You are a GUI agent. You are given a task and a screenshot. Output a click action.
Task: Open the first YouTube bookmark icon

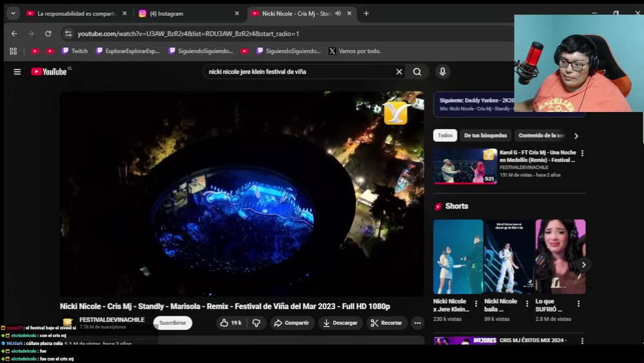click(35, 51)
